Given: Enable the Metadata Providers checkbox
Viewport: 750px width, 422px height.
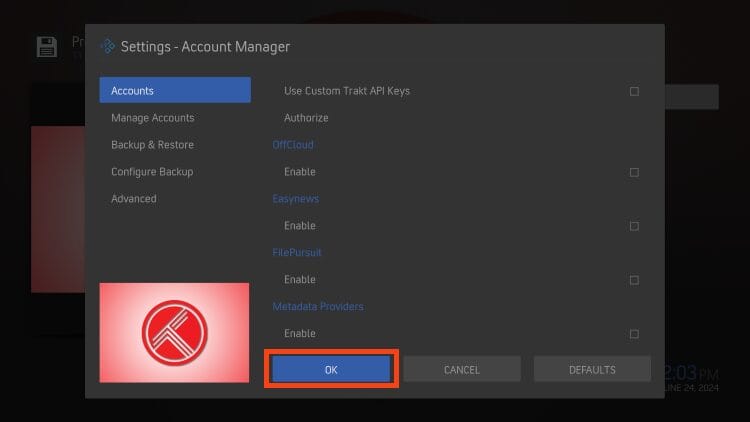Looking at the screenshot, I should pyautogui.click(x=634, y=333).
